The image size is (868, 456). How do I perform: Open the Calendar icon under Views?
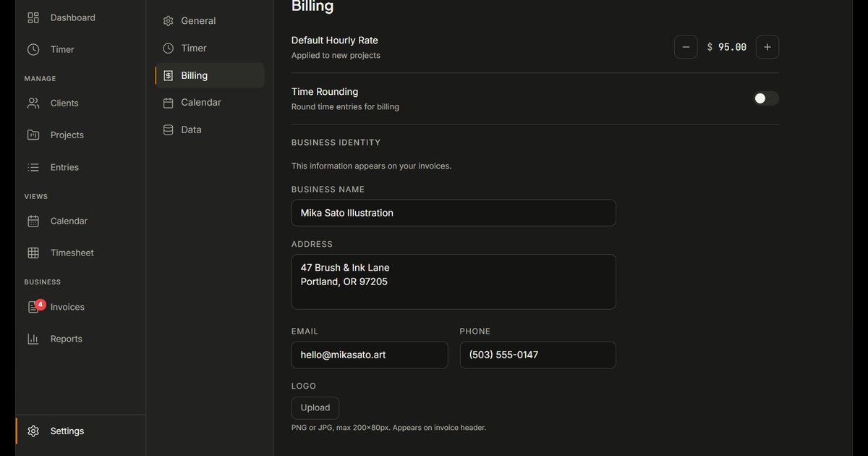tap(33, 221)
